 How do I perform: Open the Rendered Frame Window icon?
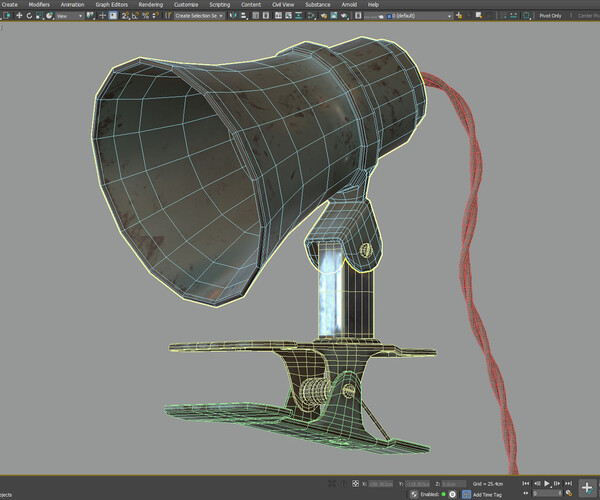[334, 16]
